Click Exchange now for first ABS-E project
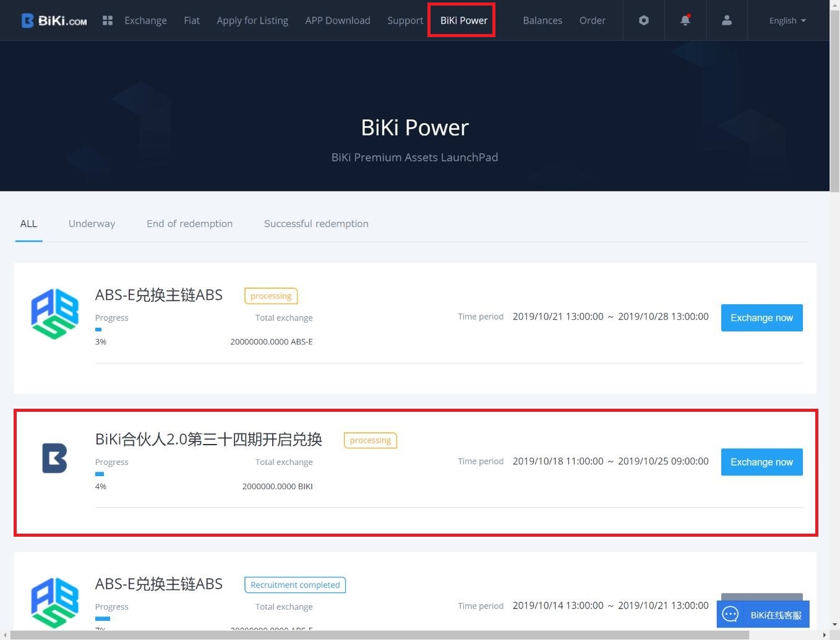This screenshot has width=840, height=640. (x=761, y=318)
